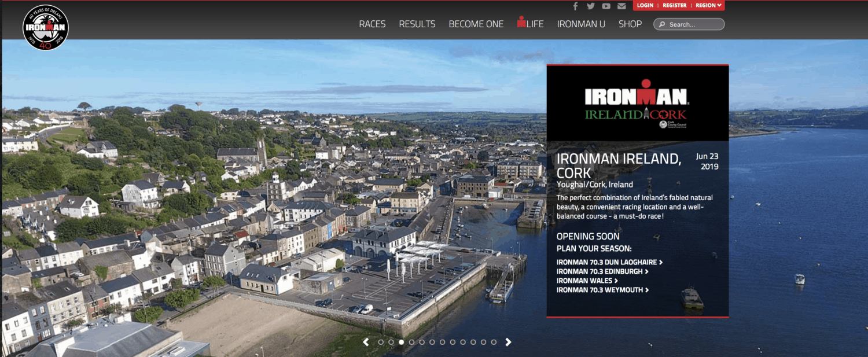Screen dimensions: 868x357
Task: Click the email envelope icon
Action: click(621, 6)
